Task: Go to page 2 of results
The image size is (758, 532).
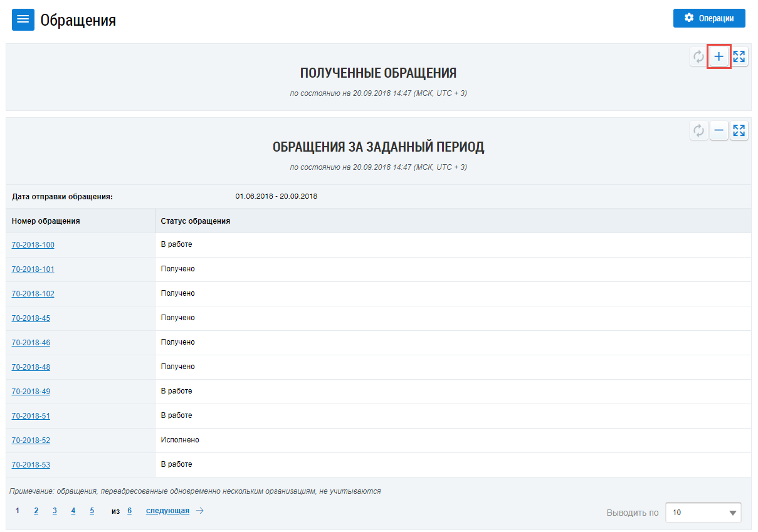Action: 36,511
